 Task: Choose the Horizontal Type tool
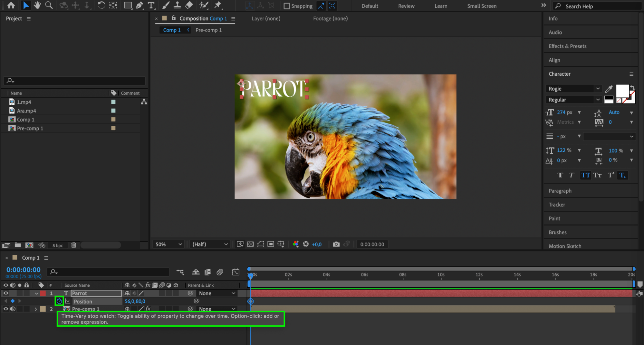coord(151,5)
